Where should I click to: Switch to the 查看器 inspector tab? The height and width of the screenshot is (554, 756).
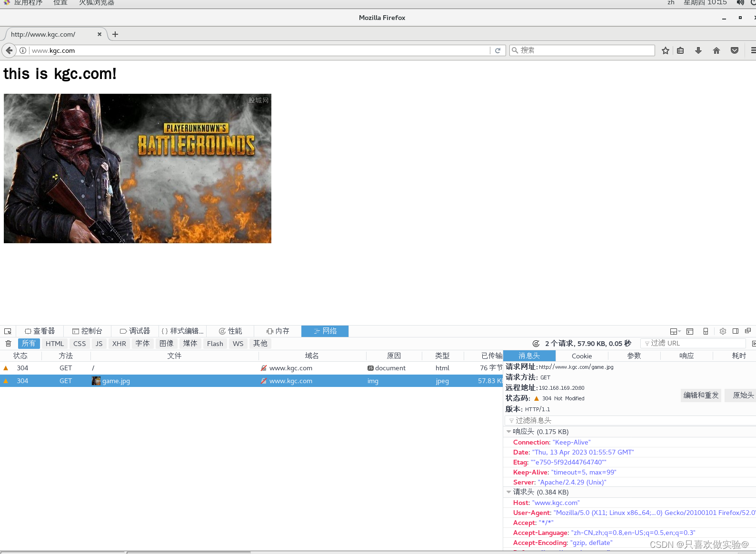pos(40,331)
